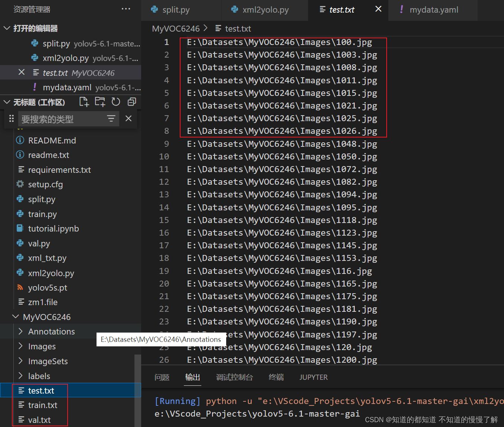This screenshot has height=427, width=504.
Task: Click line 23 path Images\1190.jpg
Action: click(282, 321)
